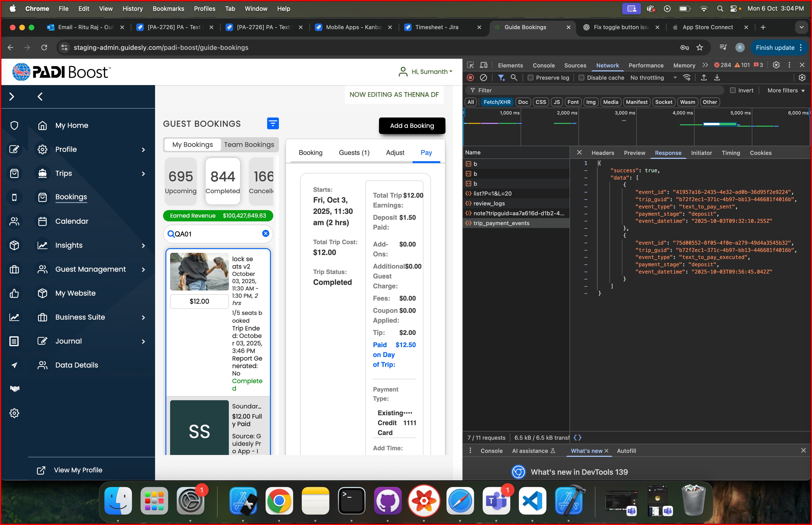Click the pretty print braces icon
The width and height of the screenshot is (812, 525).
(577, 437)
